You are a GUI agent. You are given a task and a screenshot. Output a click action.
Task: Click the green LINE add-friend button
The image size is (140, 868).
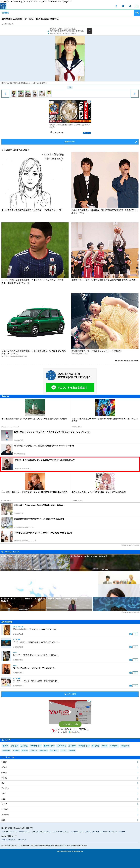pos(70,387)
